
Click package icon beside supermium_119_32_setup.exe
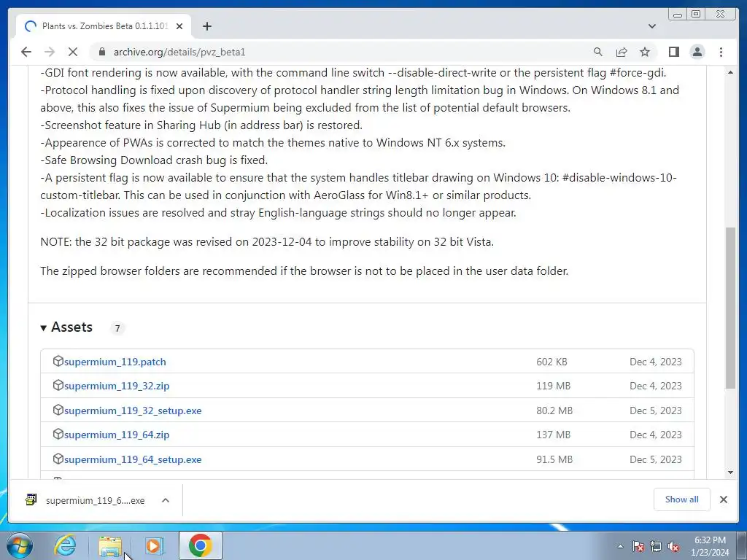point(58,410)
